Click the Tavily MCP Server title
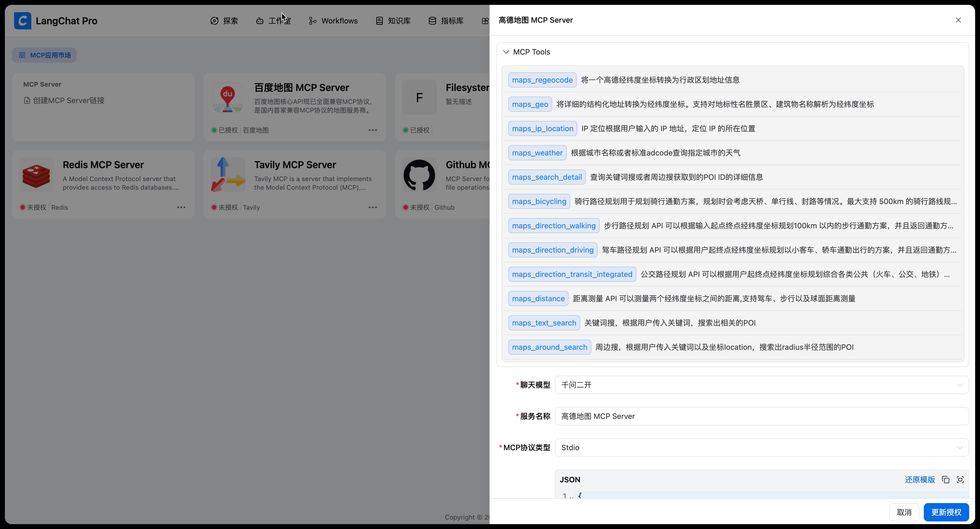 tap(295, 165)
